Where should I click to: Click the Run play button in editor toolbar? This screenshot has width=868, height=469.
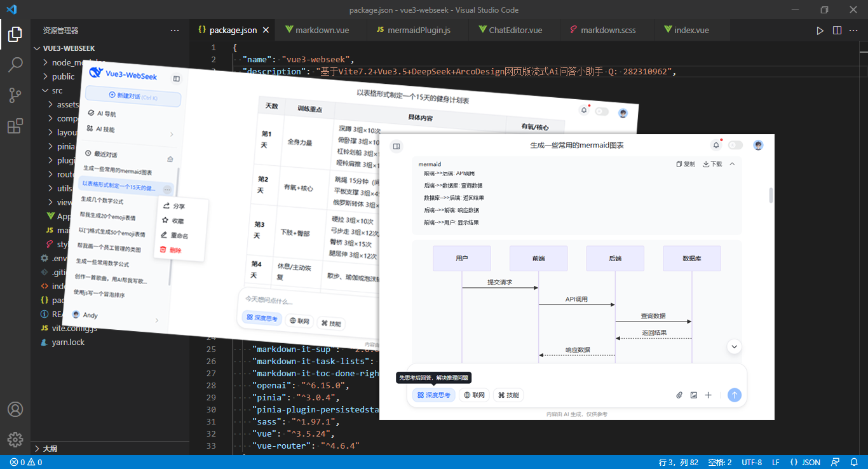820,30
